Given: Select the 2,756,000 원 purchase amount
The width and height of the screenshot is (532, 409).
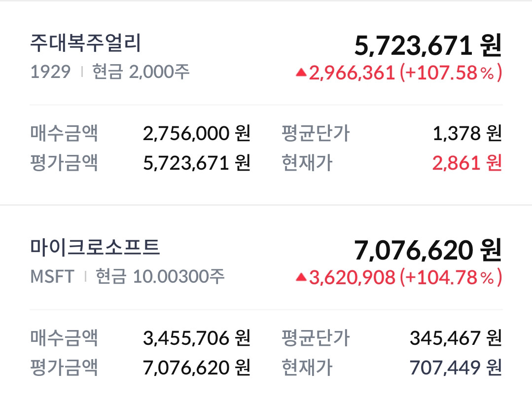Looking at the screenshot, I should 197,133.
